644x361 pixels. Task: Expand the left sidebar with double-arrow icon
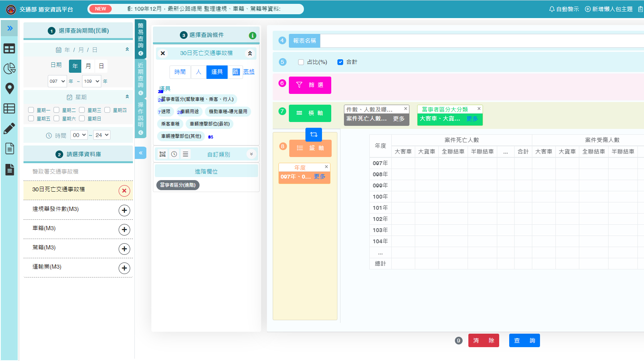pyautogui.click(x=10, y=28)
